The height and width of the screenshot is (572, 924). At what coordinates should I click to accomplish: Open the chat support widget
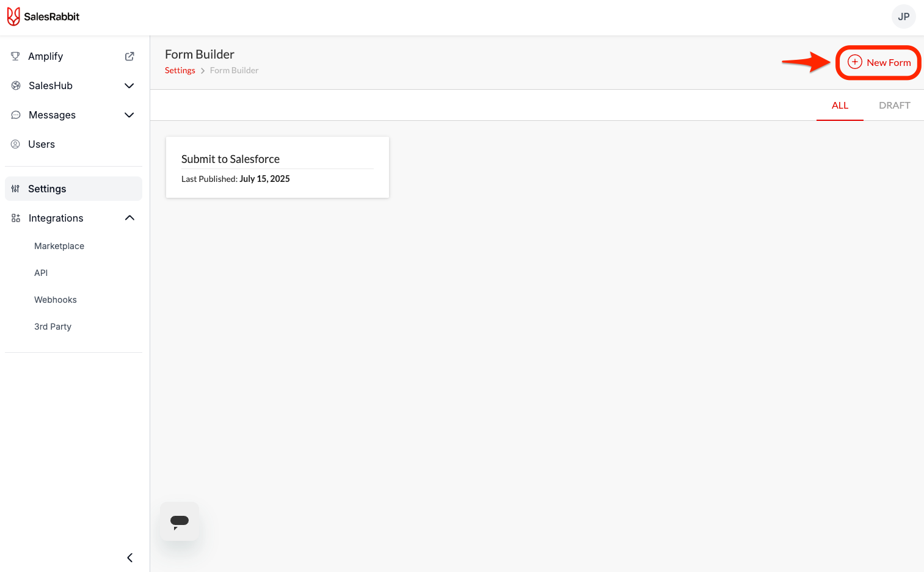coord(180,521)
